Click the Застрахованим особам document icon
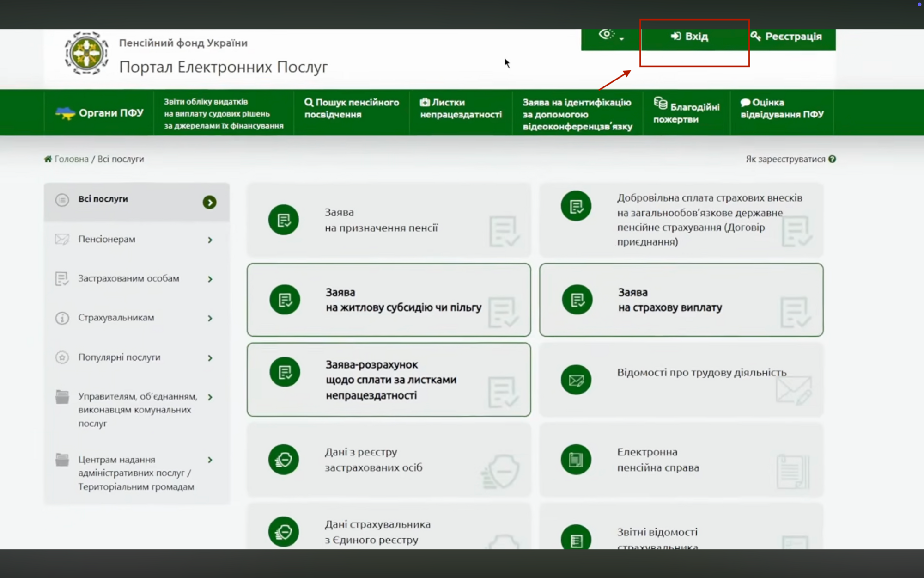The image size is (924, 578). pos(62,279)
